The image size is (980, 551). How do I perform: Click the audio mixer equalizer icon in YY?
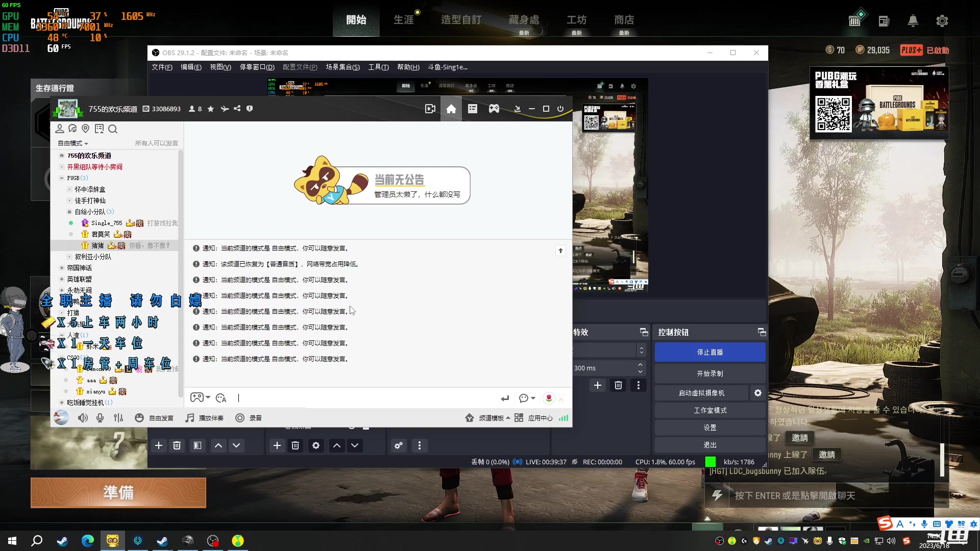tap(118, 418)
